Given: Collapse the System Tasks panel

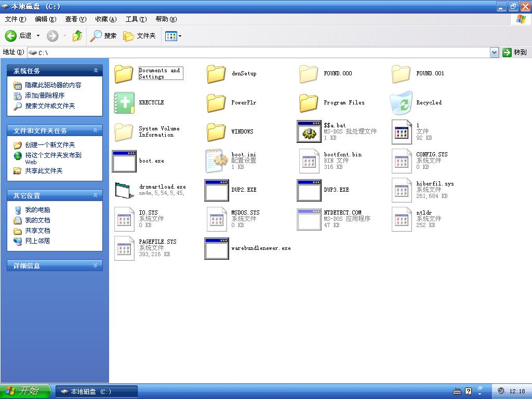Looking at the screenshot, I should [x=96, y=71].
